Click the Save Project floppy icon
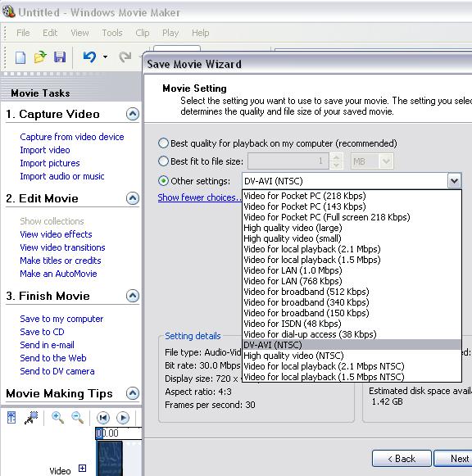This screenshot has width=472, height=476. point(60,57)
